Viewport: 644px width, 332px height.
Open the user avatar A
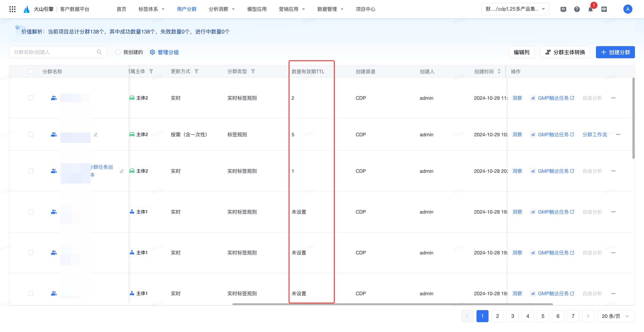[x=628, y=9]
